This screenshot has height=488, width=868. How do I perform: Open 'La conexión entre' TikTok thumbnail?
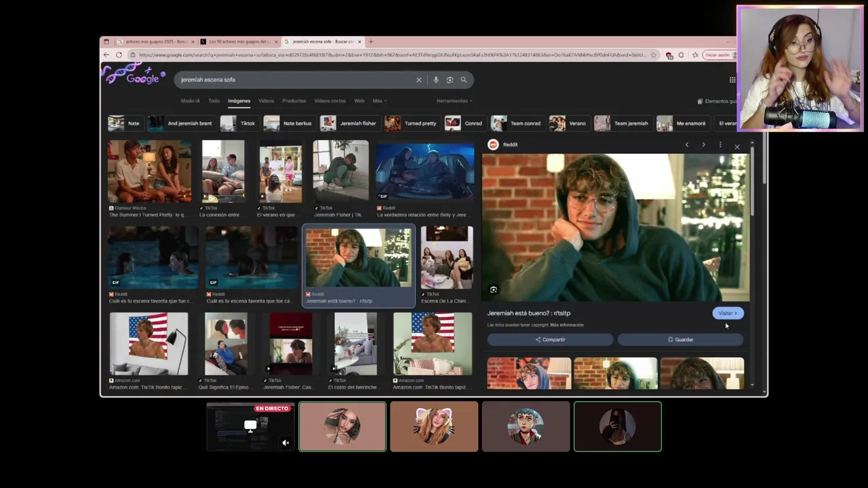coord(223,171)
